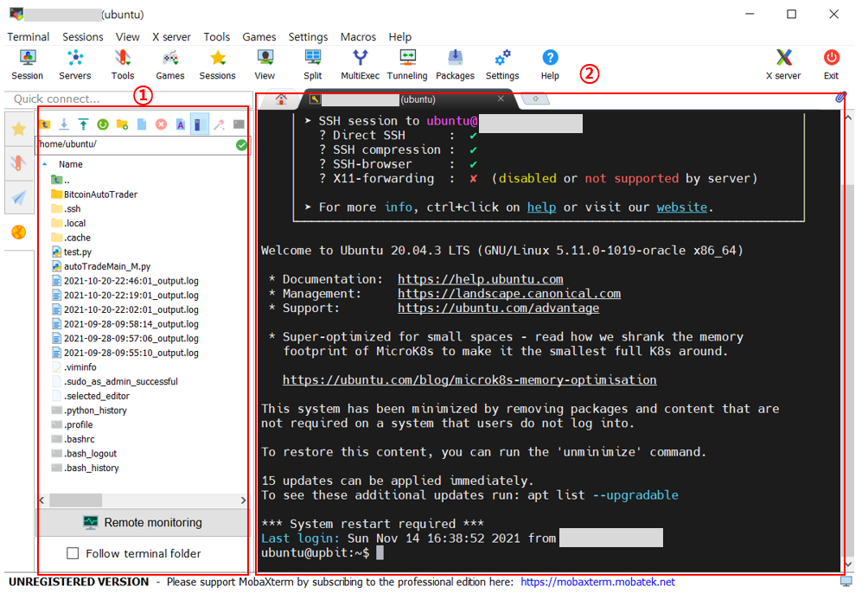Activate Split terminal mode
868x599 pixels.
tap(312, 65)
